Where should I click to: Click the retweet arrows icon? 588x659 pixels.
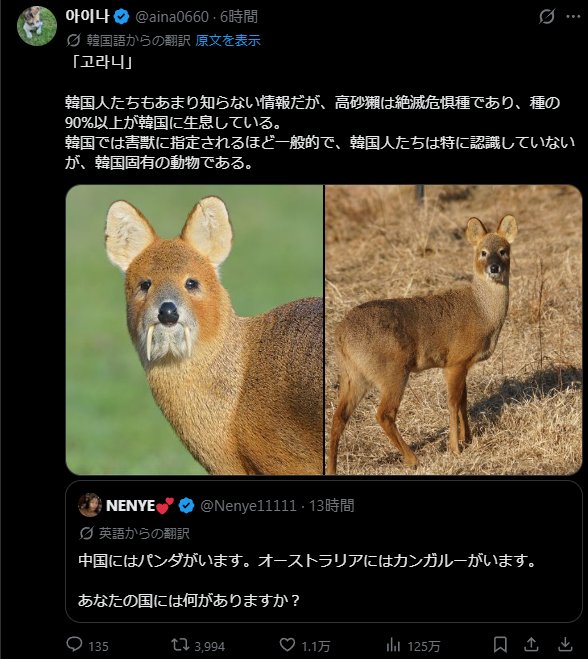pyautogui.click(x=180, y=645)
